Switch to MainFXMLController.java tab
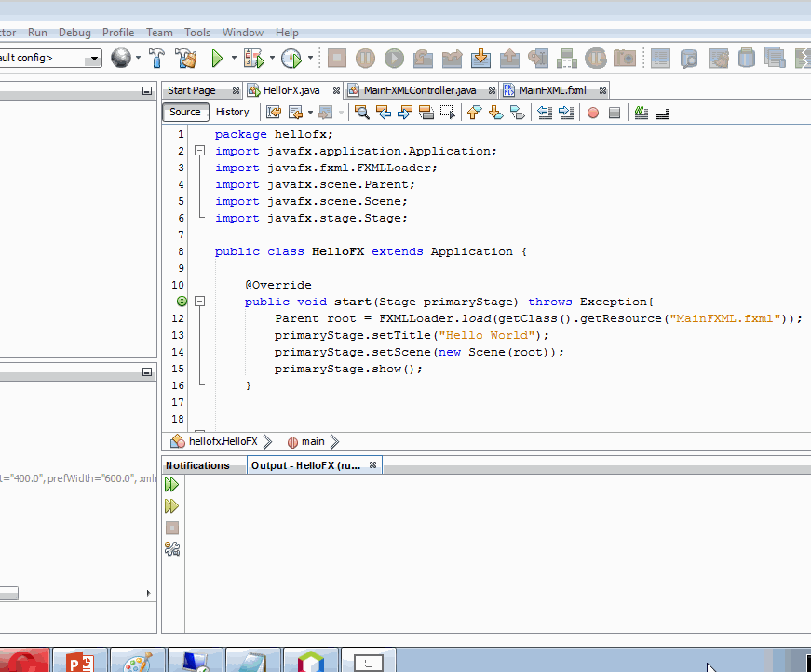Screen dimensions: 811x672 pyautogui.click(x=419, y=90)
